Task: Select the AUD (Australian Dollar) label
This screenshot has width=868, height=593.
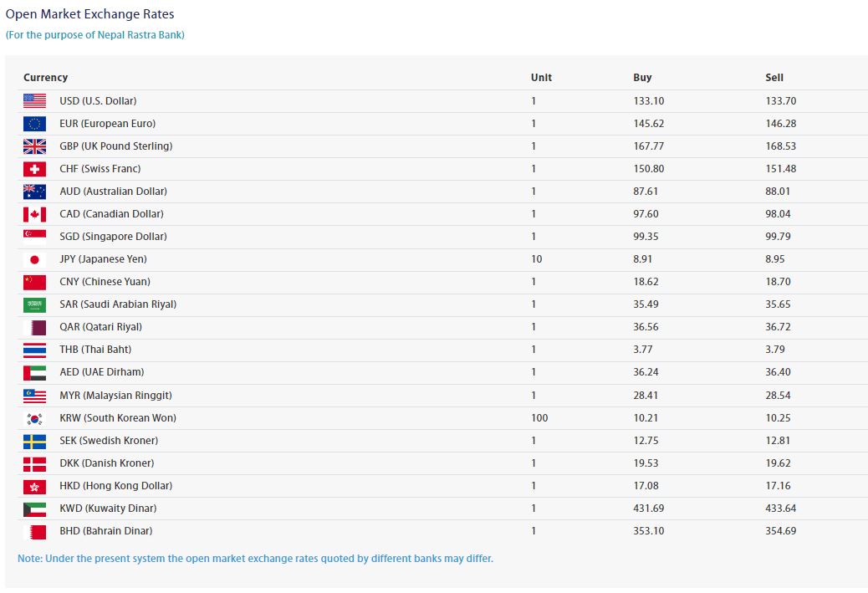Action: [113, 192]
